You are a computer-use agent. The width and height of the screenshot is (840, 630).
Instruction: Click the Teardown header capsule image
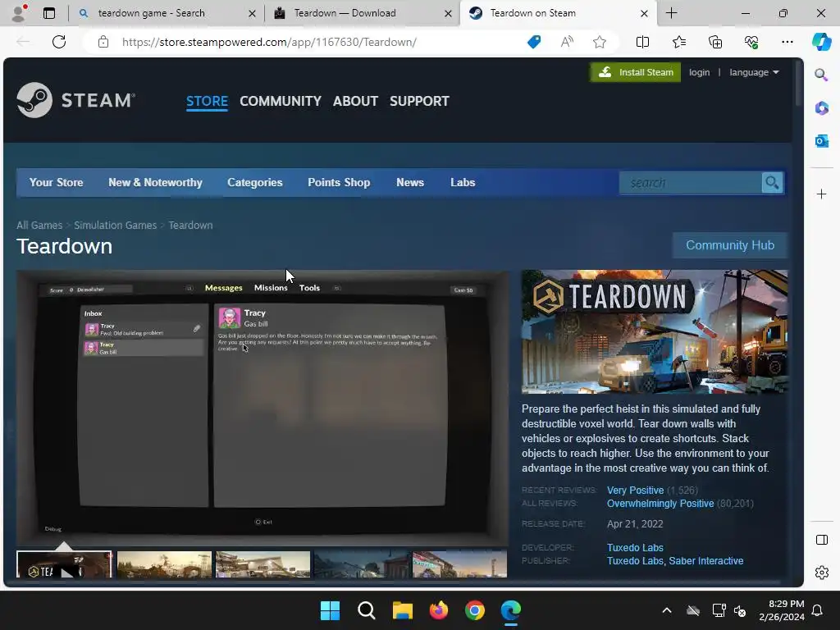click(x=655, y=332)
